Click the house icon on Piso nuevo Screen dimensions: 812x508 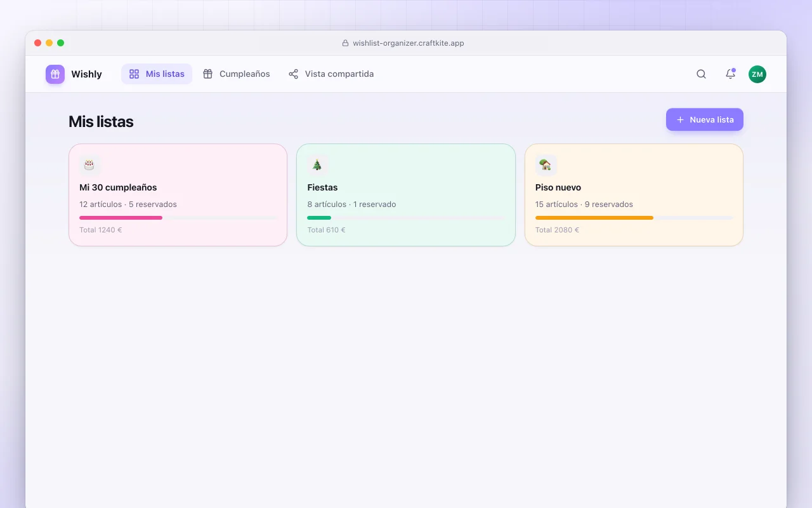coord(546,165)
